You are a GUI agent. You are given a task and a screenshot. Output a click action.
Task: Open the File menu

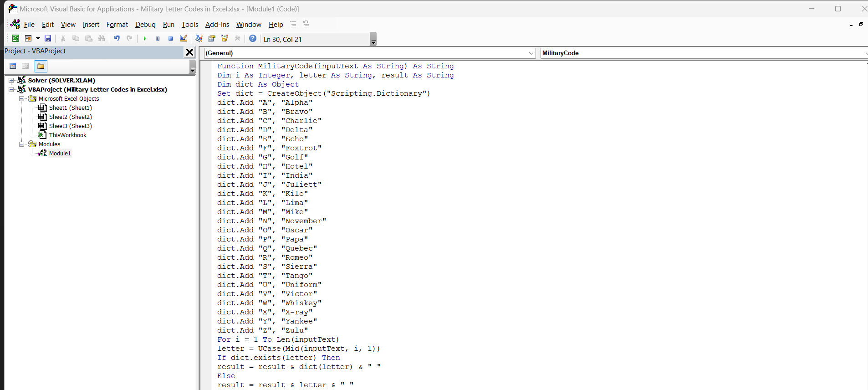(29, 25)
